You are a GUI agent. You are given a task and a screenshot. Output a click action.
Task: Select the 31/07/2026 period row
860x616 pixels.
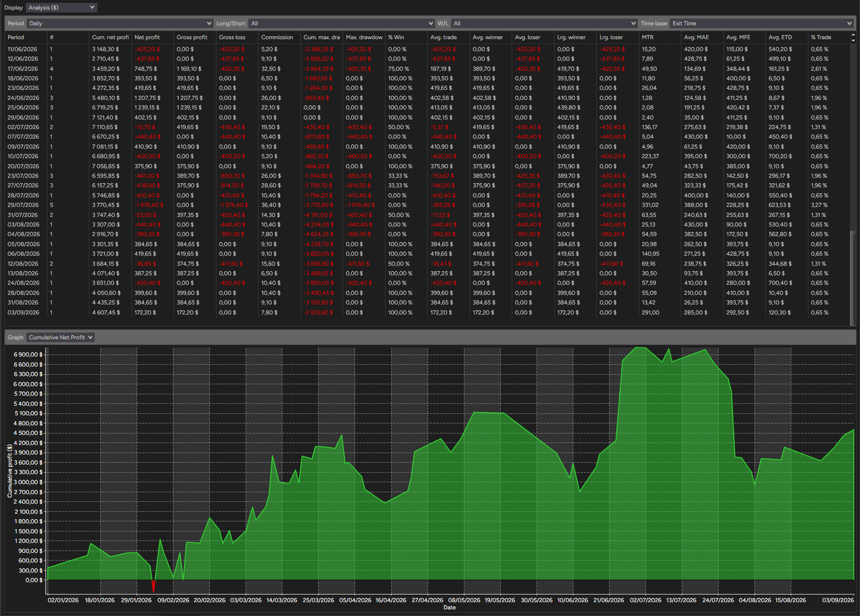click(428, 215)
